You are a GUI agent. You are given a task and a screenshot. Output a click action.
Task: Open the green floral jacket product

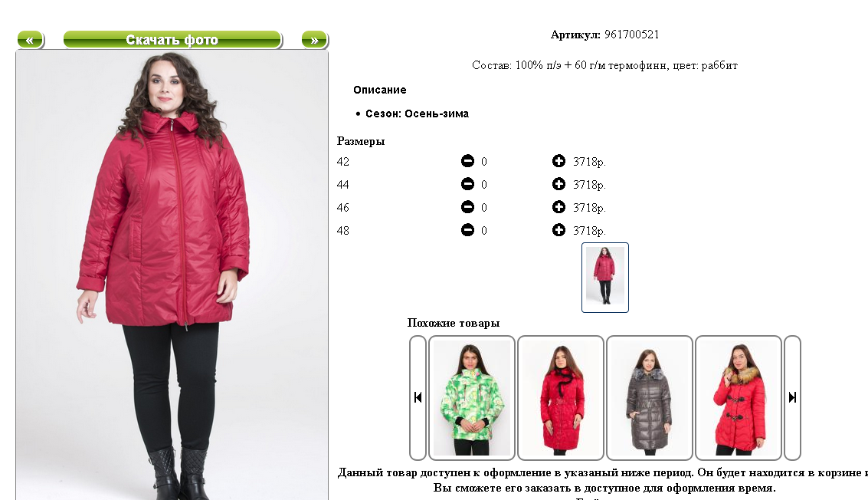[472, 397]
